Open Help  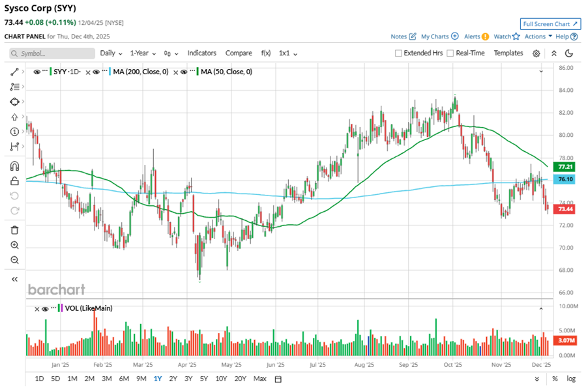click(x=566, y=36)
